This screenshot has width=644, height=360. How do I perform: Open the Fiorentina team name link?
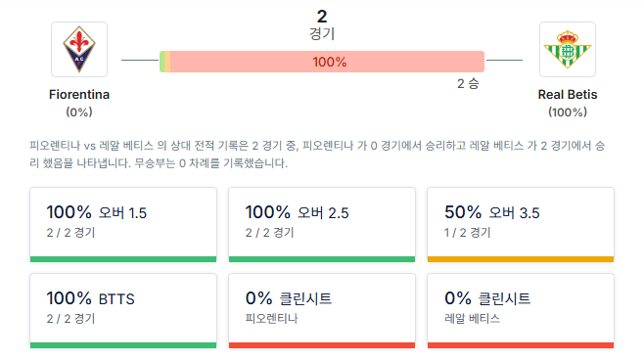[x=79, y=95]
